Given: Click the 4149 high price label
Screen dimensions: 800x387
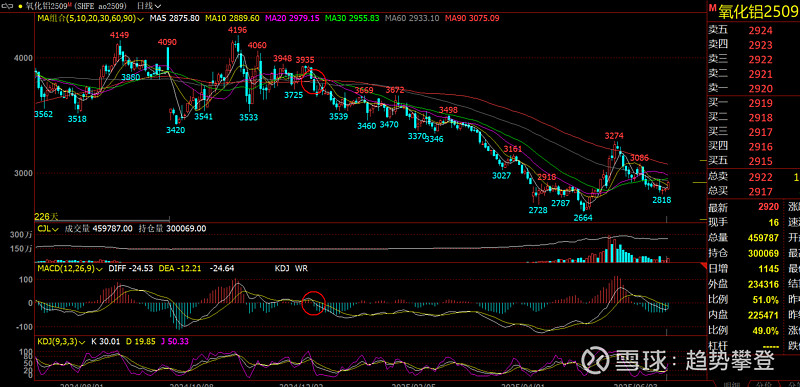Looking at the screenshot, I should click(x=120, y=35).
